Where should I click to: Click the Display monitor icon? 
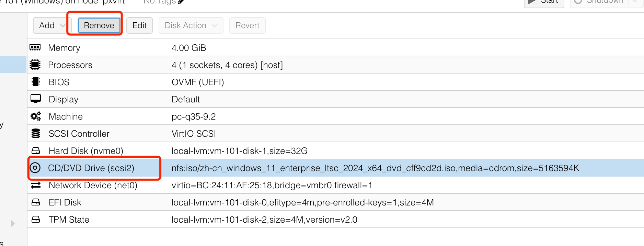[35, 99]
